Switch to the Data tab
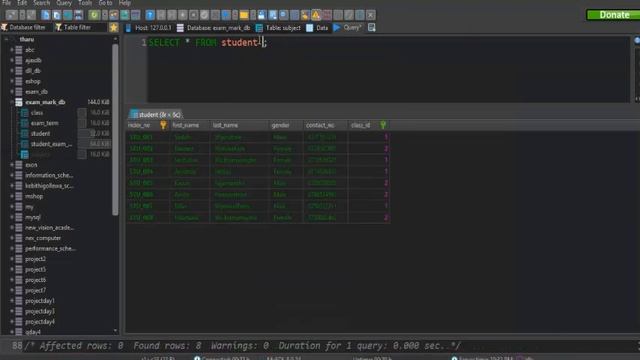 [317, 28]
